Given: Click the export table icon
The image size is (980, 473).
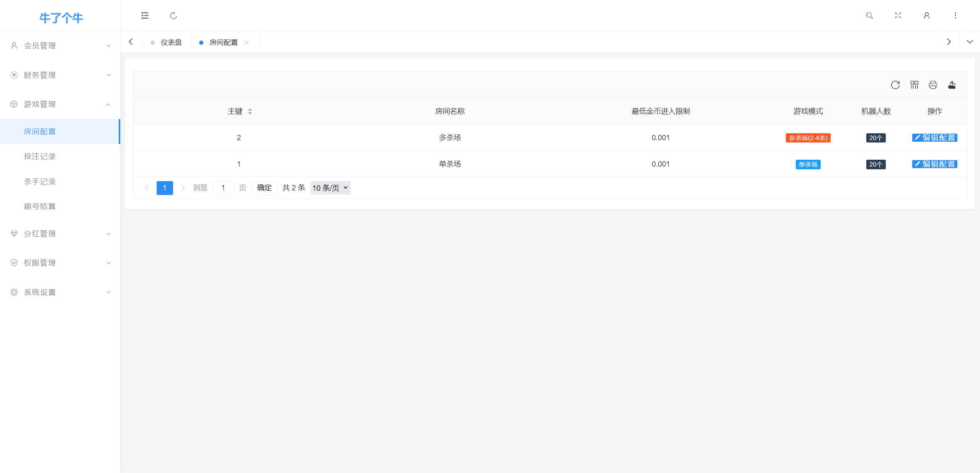Looking at the screenshot, I should pyautogui.click(x=952, y=85).
